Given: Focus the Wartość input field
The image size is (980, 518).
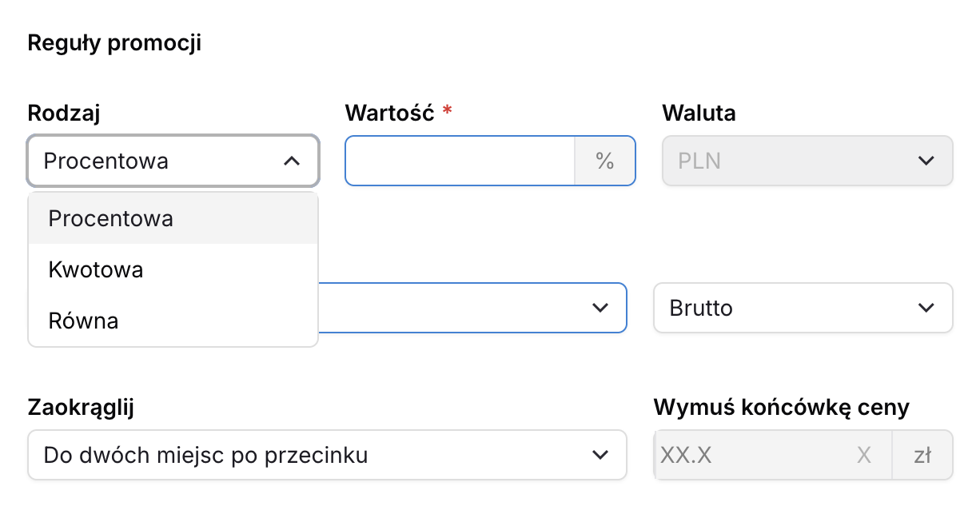Looking at the screenshot, I should click(x=460, y=161).
